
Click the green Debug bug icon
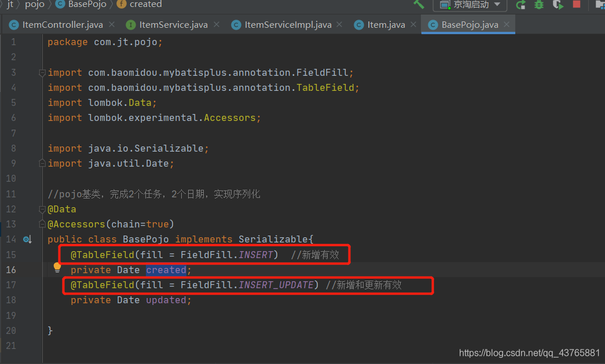(539, 5)
